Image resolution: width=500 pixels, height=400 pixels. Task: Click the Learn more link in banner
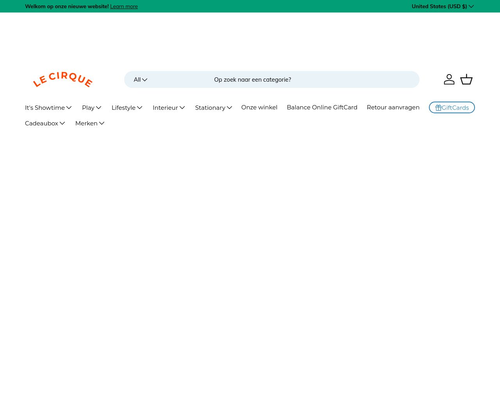tap(124, 6)
